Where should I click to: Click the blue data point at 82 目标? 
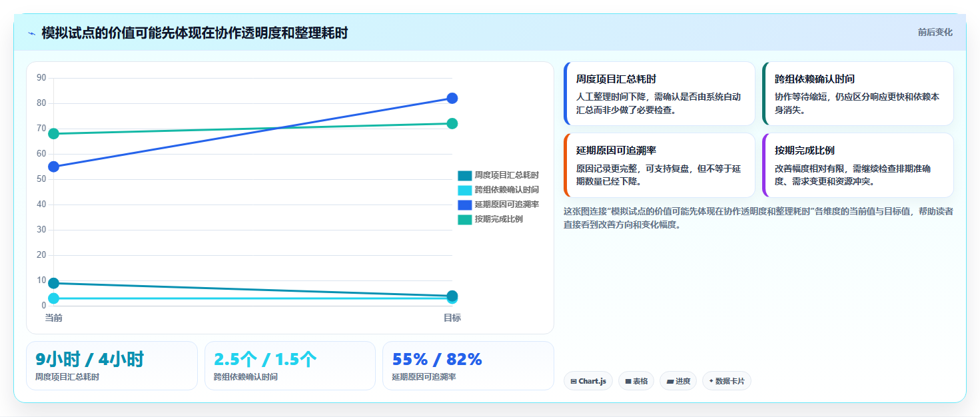(452, 98)
